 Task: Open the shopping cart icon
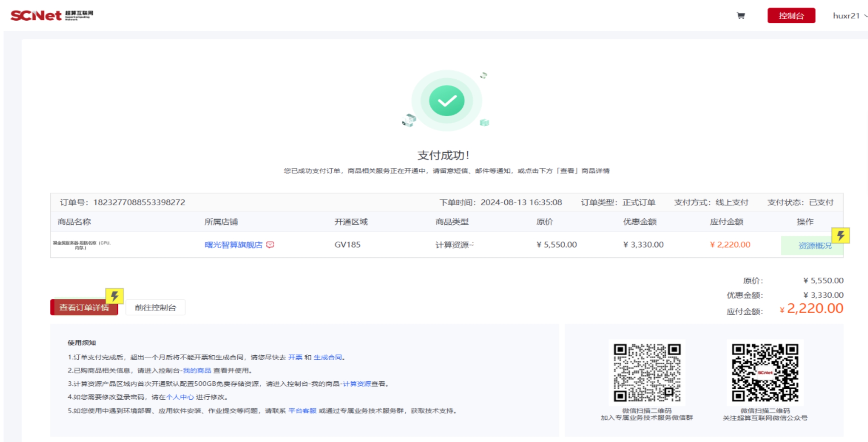[x=741, y=16]
